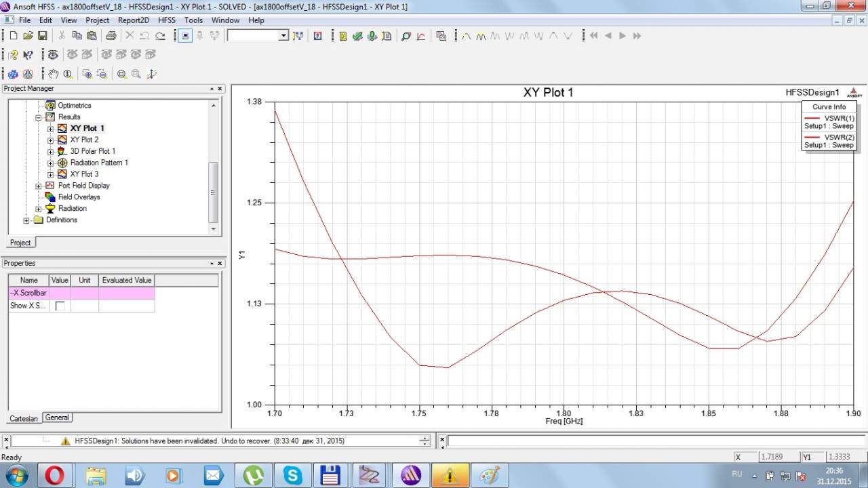Open the HFSS menu
868x488 pixels.
tap(166, 20)
